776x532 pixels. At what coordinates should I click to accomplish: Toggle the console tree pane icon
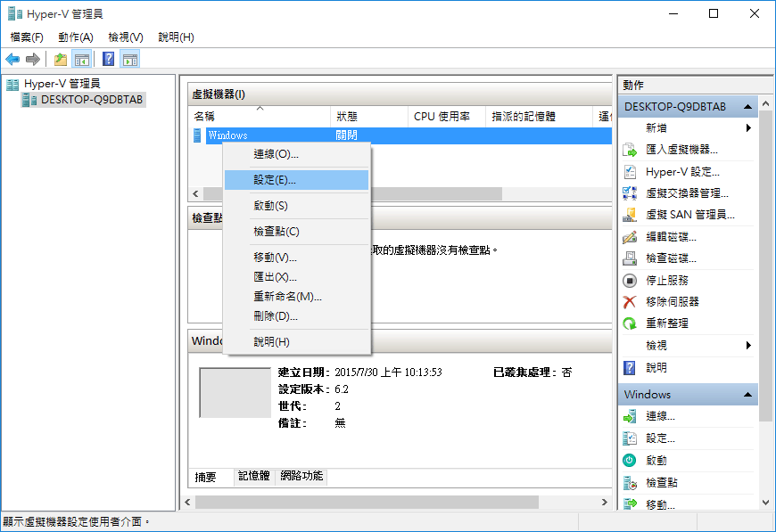(82, 60)
